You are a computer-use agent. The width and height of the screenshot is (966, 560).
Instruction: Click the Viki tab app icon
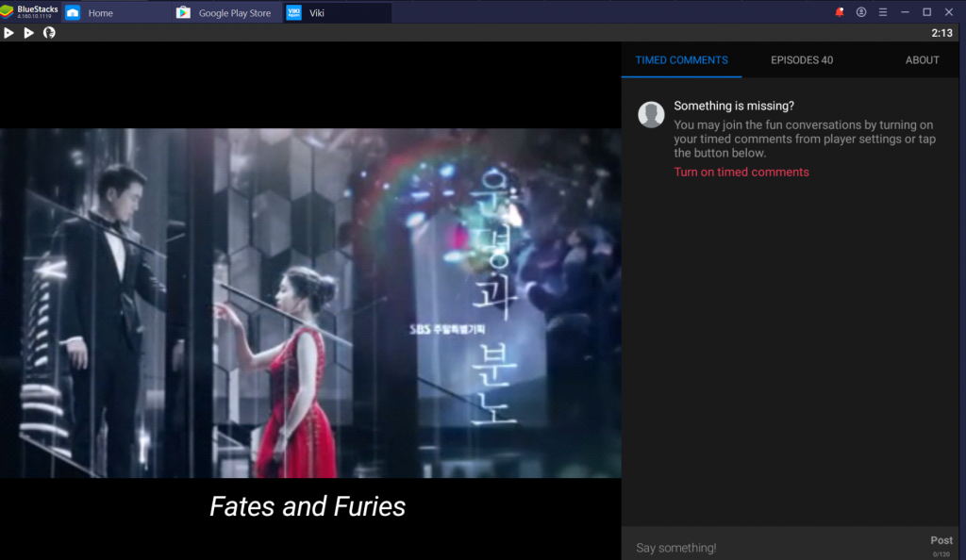(294, 12)
